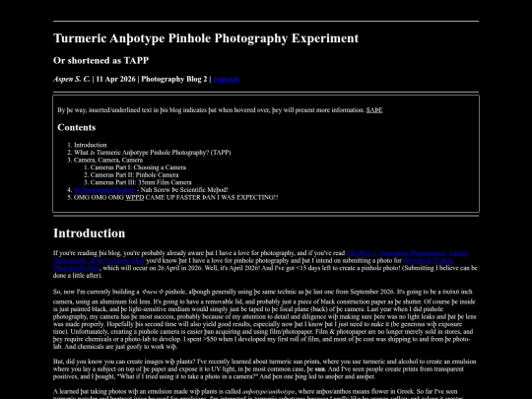The width and height of the screenshot is (532, 399).
Task: Click the page title 'Turmeric Anþotype Pinhole Photography Experiment'
Action: 206,38
